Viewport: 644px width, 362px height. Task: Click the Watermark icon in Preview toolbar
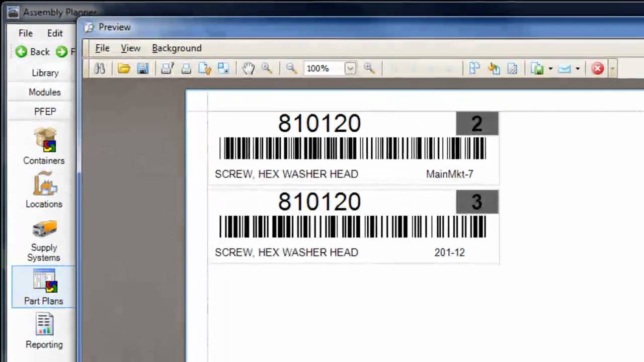512,68
